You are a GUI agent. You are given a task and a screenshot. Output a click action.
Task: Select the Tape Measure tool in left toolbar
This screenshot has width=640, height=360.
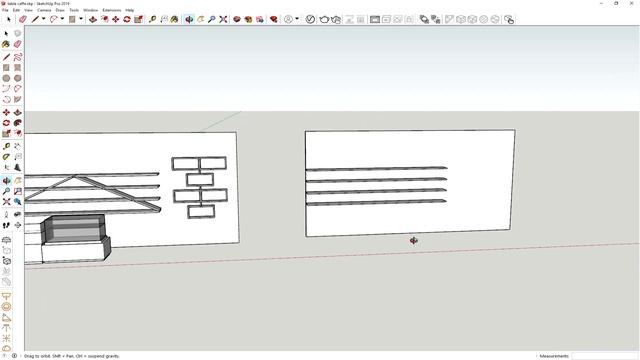6,147
